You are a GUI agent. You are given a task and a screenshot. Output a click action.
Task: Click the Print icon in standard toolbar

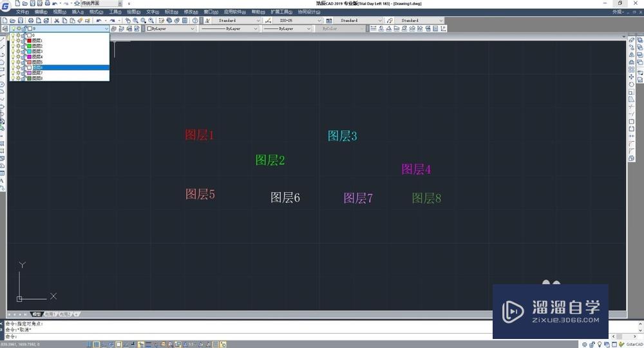(31, 21)
